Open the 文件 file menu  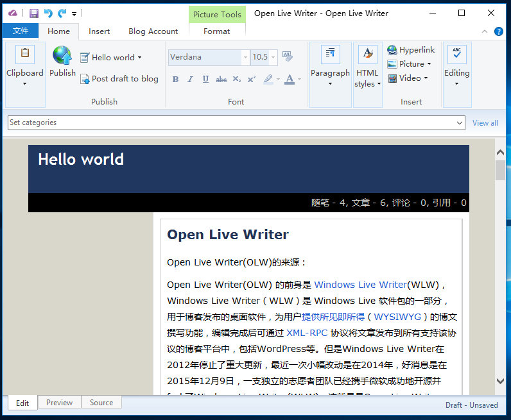(x=21, y=31)
